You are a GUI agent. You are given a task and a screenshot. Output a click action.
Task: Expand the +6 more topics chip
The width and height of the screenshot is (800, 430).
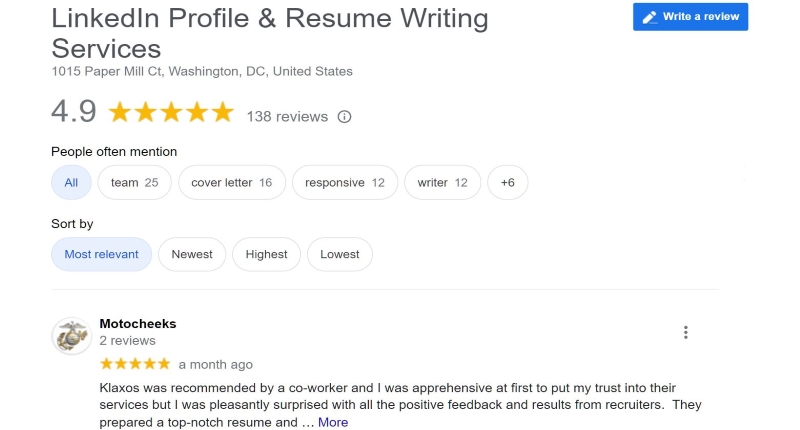508,183
